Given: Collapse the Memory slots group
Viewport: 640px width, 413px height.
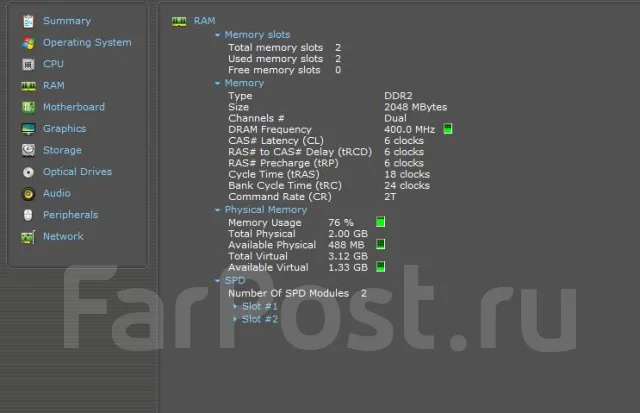Looking at the screenshot, I should click(217, 35).
